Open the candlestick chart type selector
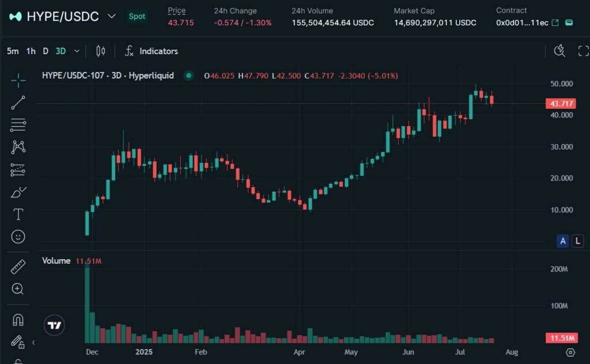This screenshot has height=364, width=590. point(100,51)
